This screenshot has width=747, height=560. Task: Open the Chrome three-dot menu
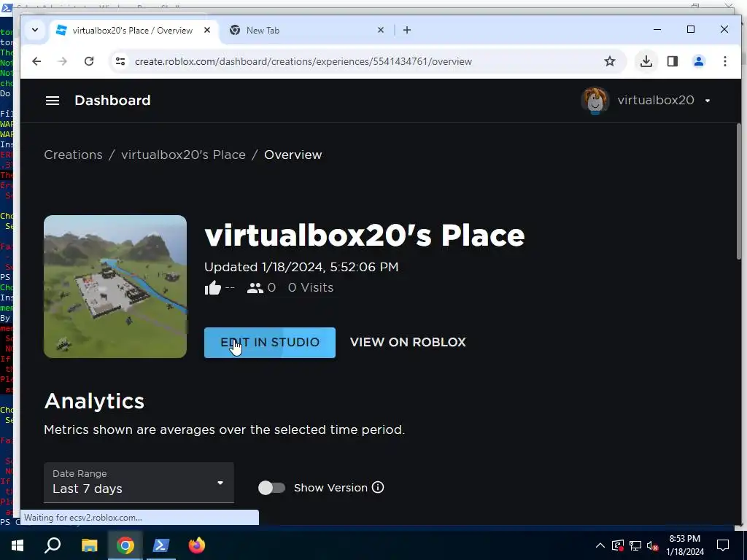724,61
